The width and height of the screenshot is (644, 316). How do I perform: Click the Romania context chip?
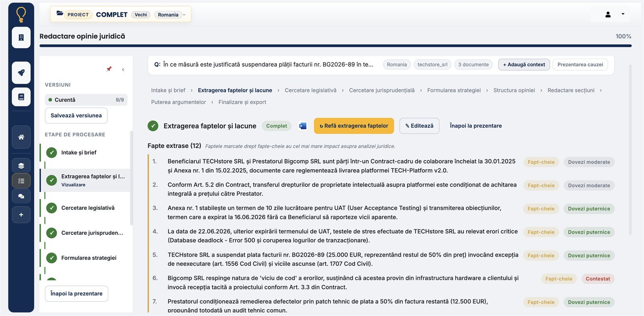click(x=397, y=64)
